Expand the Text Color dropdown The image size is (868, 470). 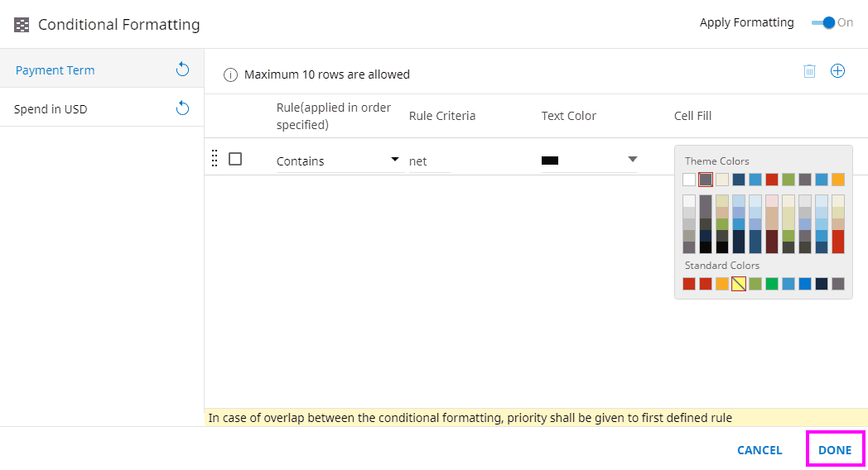(632, 160)
